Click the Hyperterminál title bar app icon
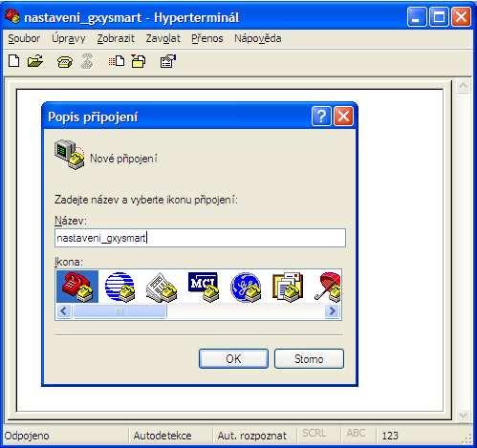Viewport: 477px width, 448px height. click(x=12, y=16)
